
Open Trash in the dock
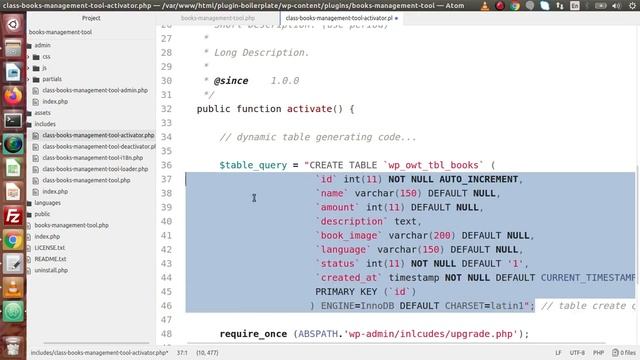tap(13, 346)
